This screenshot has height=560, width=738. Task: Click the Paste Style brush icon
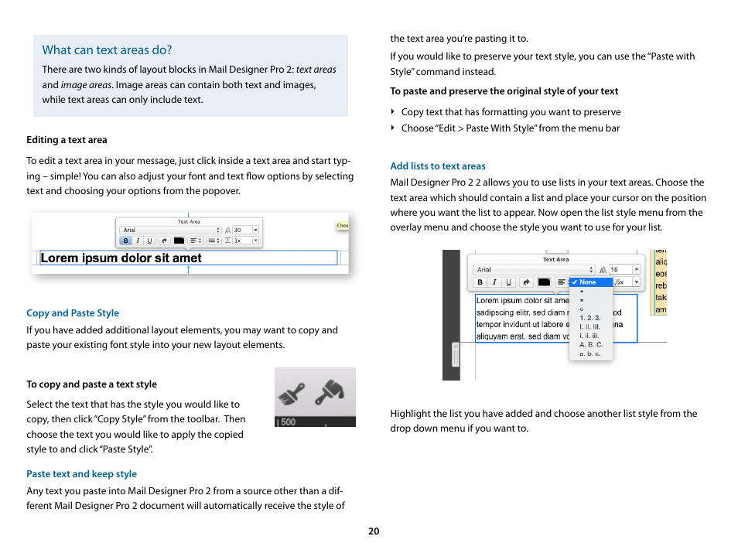click(x=330, y=392)
